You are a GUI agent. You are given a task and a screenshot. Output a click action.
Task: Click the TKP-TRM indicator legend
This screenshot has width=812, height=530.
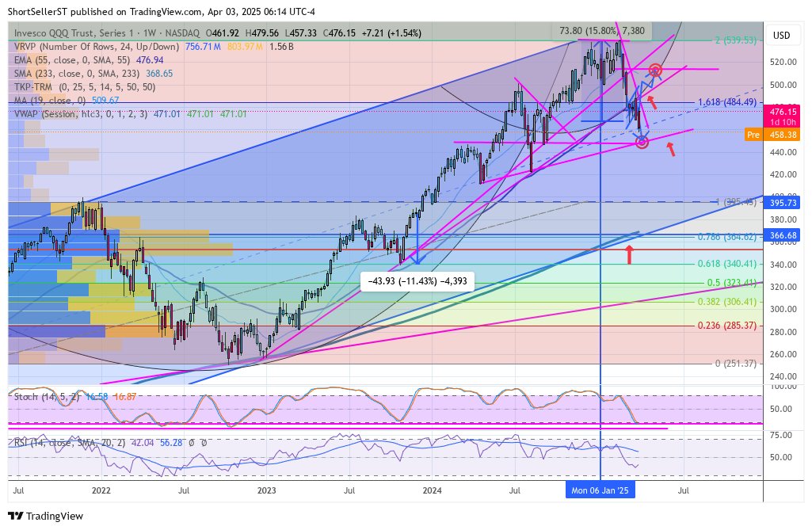tap(85, 87)
